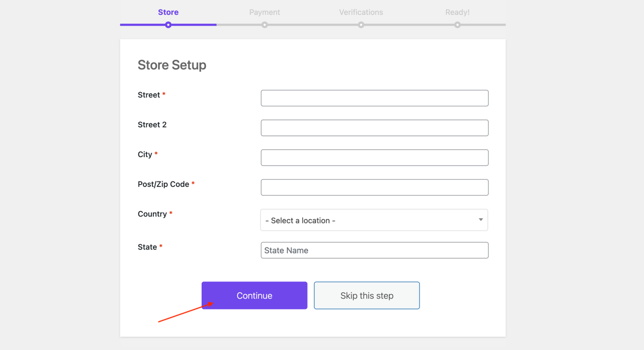This screenshot has height=350, width=644.
Task: Select the Payment step circle marker
Action: click(264, 25)
